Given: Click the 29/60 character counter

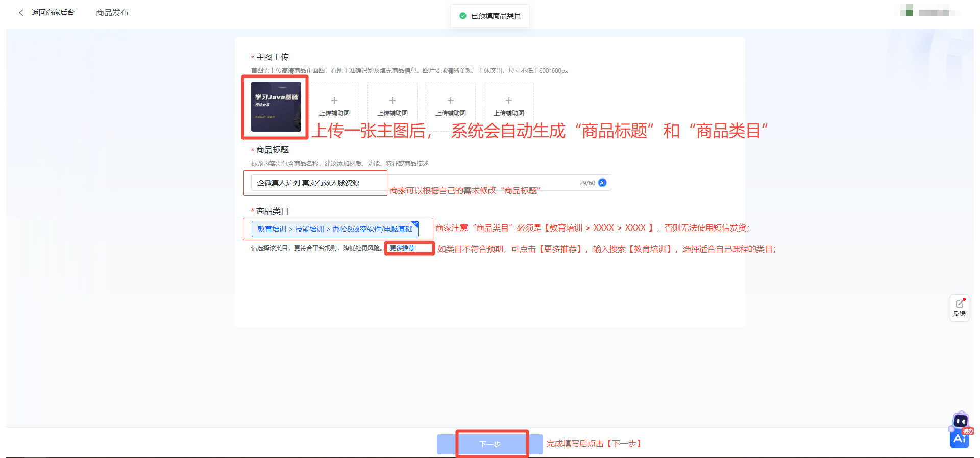Looking at the screenshot, I should click(x=587, y=183).
